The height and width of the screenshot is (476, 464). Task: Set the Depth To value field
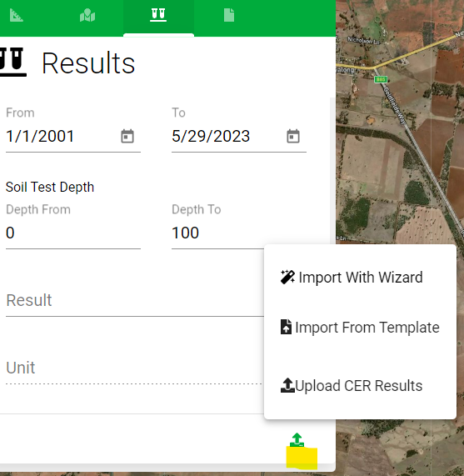coord(217,233)
